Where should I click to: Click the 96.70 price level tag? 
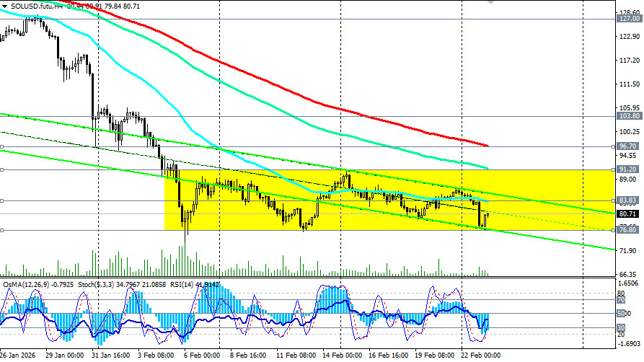629,146
